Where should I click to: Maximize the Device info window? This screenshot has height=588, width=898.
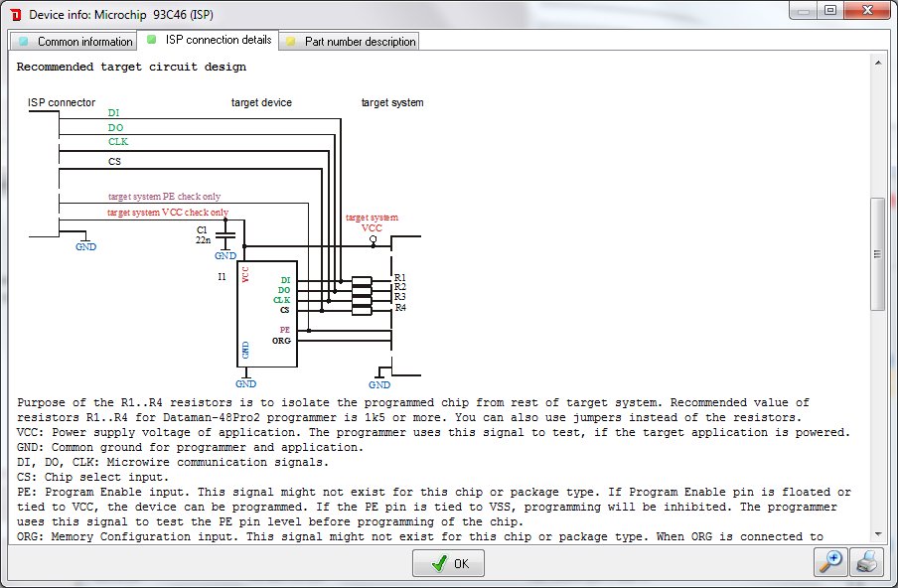coord(828,11)
